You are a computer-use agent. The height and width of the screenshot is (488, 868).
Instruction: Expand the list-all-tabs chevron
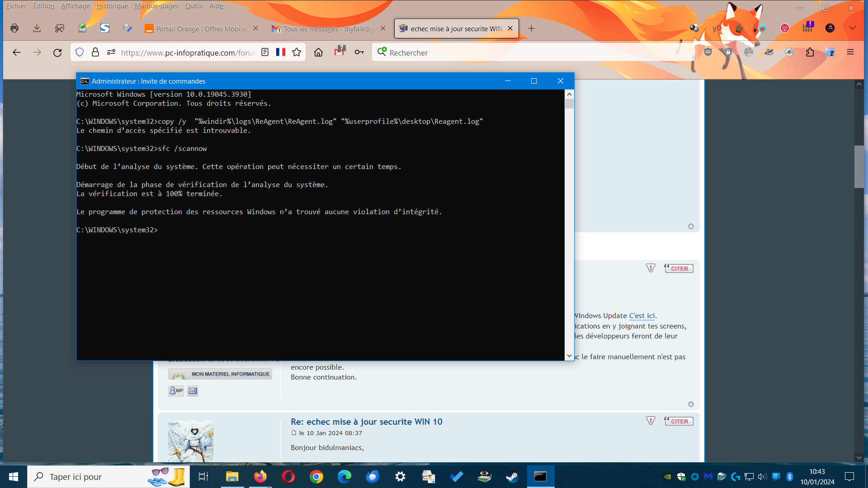coord(852,28)
